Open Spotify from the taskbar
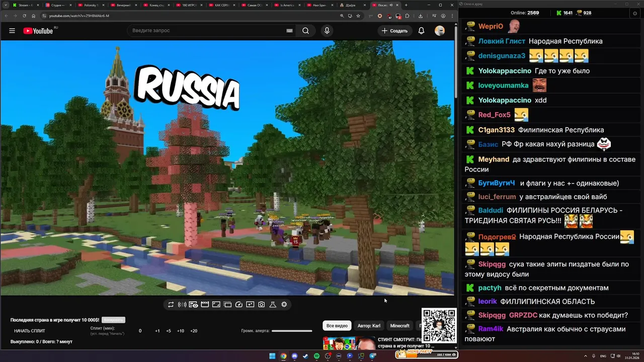The width and height of the screenshot is (644, 362). (316, 356)
